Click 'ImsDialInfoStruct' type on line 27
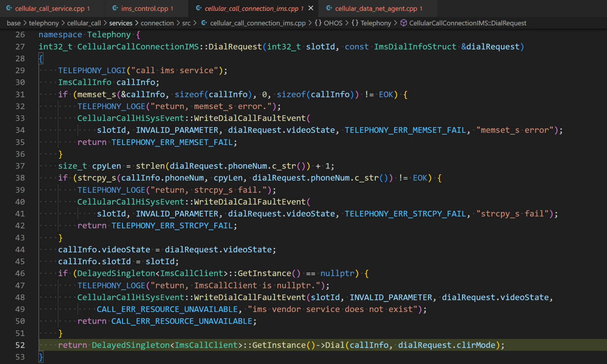 (415, 47)
